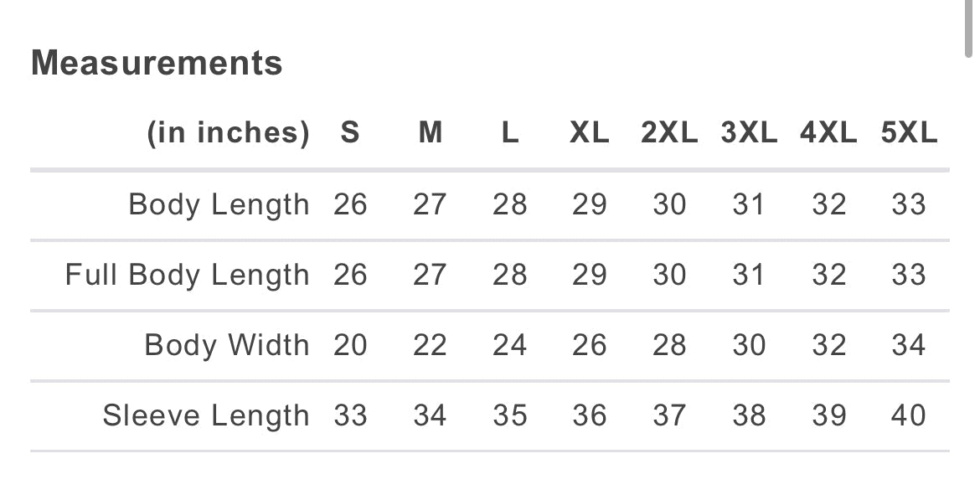Select Sleeve Length value 33 for size S
The width and height of the screenshot is (980, 500).
coord(350,415)
